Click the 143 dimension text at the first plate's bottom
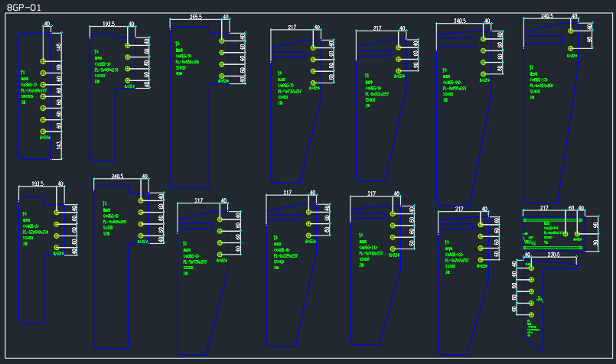Screen dimensions: 616x364 [59, 147]
